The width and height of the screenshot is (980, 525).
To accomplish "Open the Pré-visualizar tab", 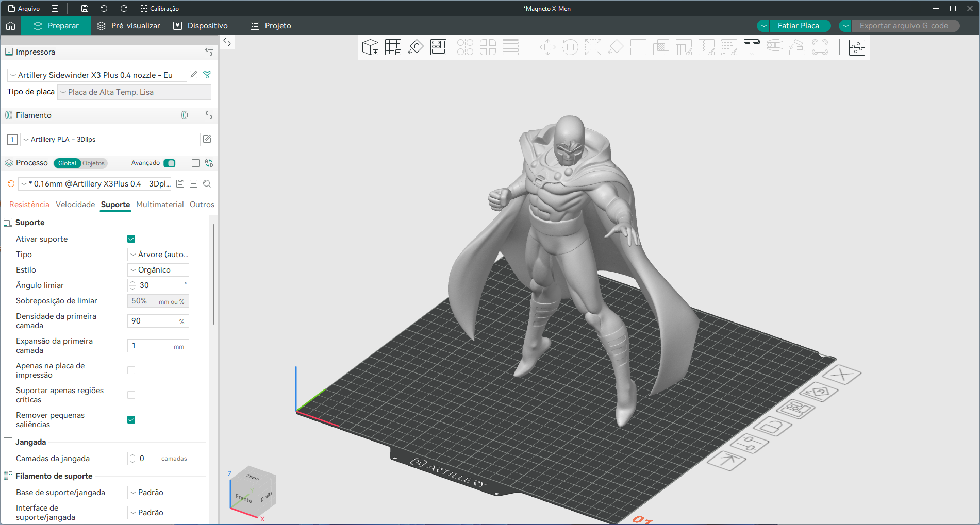I will 128,26.
